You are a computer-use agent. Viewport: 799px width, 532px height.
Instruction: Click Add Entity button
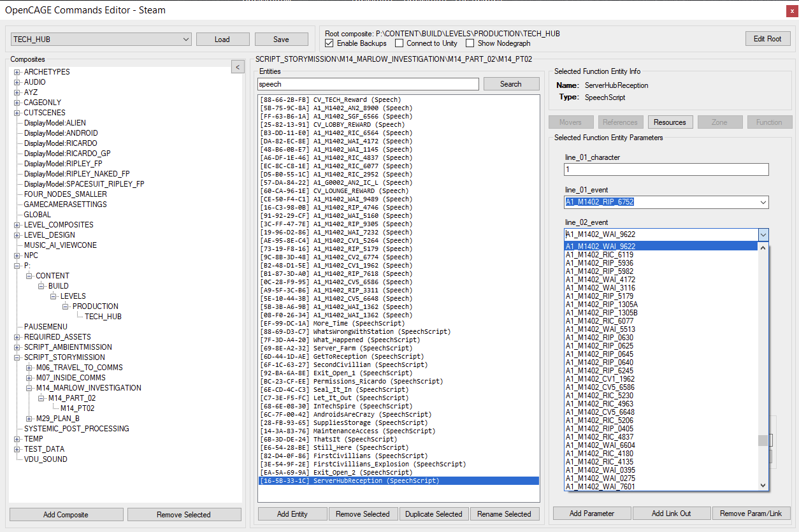point(292,514)
